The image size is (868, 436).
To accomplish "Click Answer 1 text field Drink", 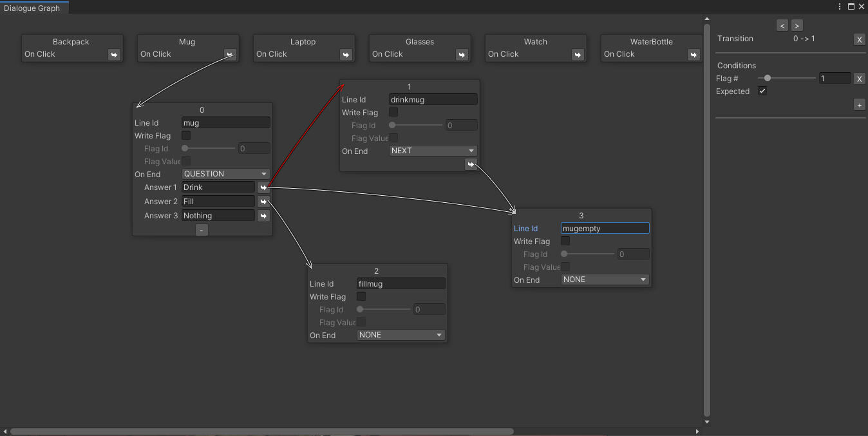I will 218,187.
